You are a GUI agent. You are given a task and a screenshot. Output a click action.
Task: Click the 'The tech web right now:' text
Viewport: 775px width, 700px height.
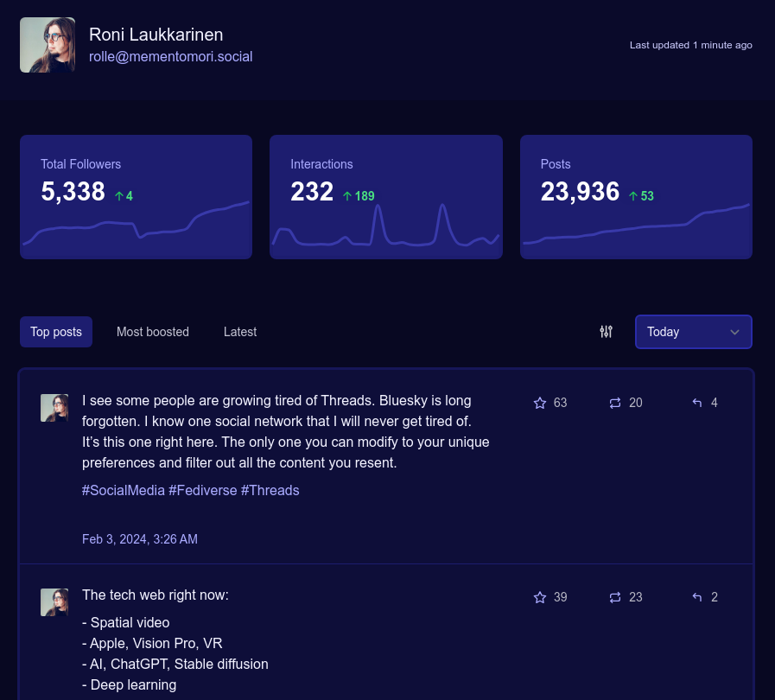pos(156,595)
